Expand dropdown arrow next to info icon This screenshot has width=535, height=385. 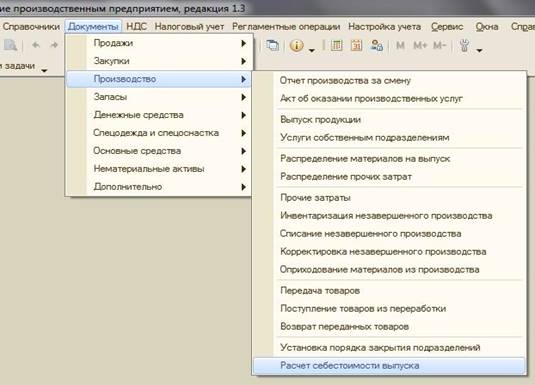(x=312, y=51)
